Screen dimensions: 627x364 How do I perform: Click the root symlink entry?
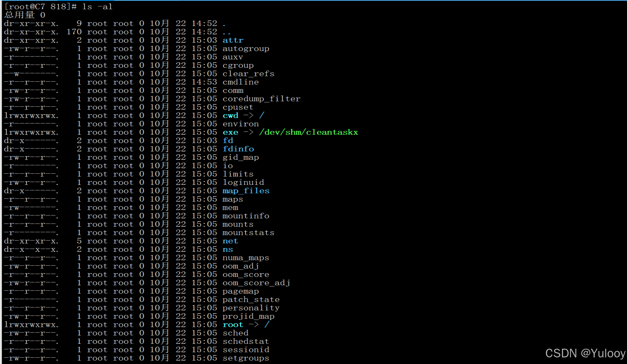point(233,325)
